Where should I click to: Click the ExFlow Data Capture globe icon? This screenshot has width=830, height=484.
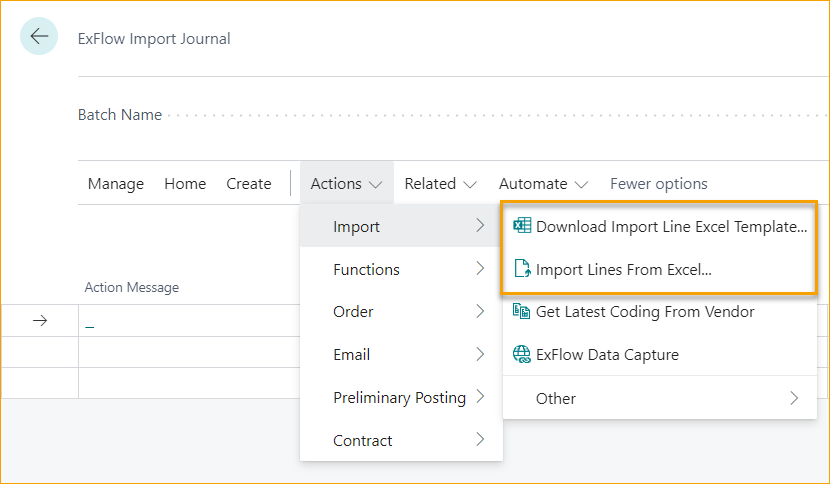521,354
